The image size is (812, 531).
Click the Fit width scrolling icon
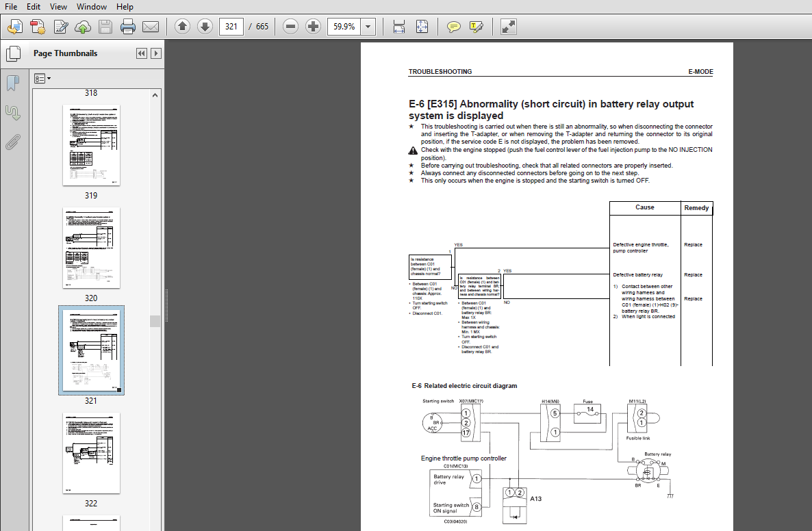(398, 27)
